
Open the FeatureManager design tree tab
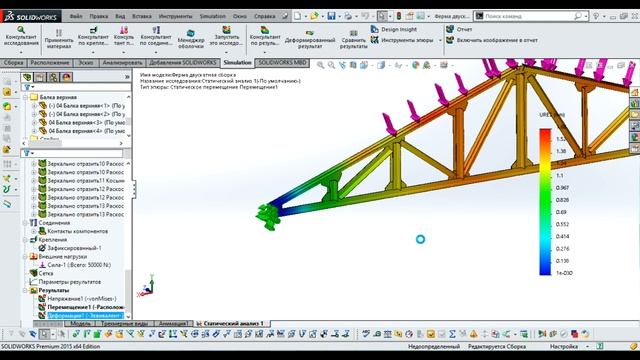(x=27, y=77)
